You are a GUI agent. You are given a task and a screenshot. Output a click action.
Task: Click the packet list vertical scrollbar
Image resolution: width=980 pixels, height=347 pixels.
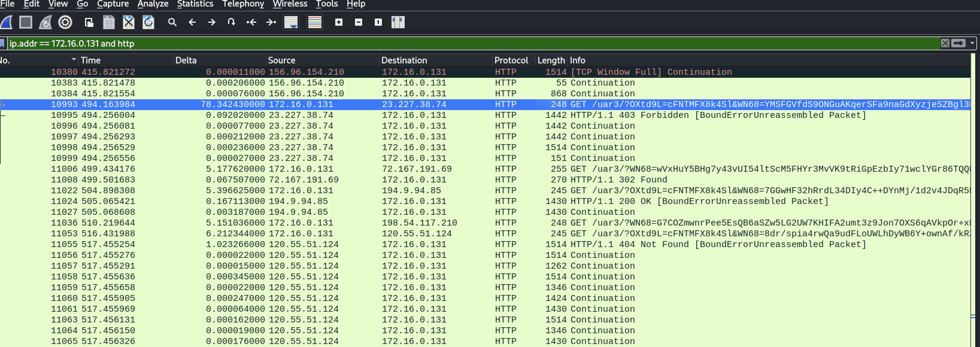coord(973,190)
